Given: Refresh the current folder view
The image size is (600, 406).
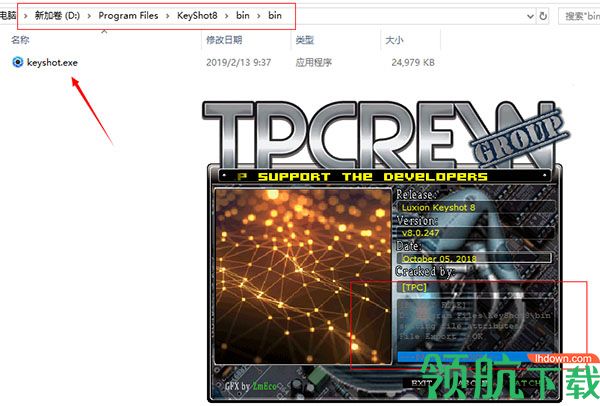Looking at the screenshot, I should pyautogui.click(x=543, y=16).
